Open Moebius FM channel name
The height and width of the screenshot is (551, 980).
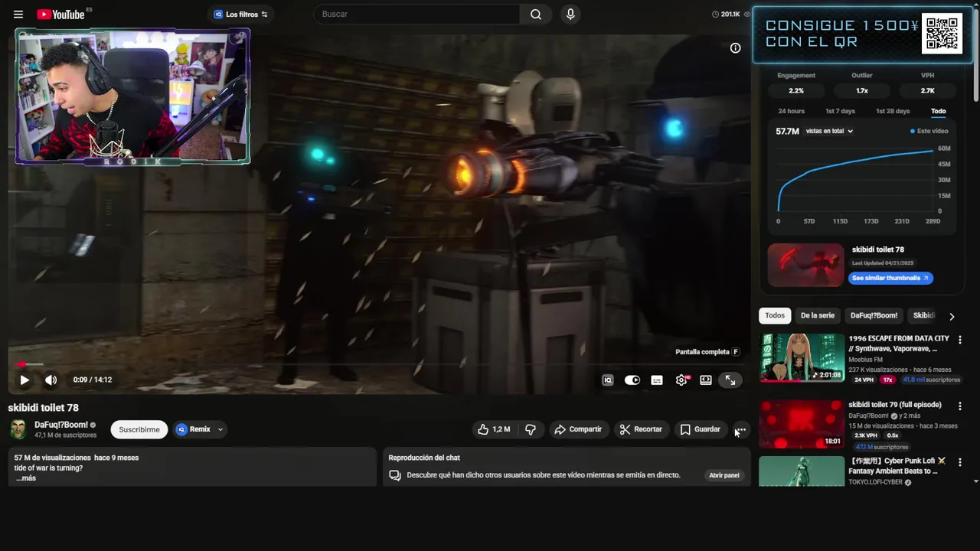tap(865, 360)
